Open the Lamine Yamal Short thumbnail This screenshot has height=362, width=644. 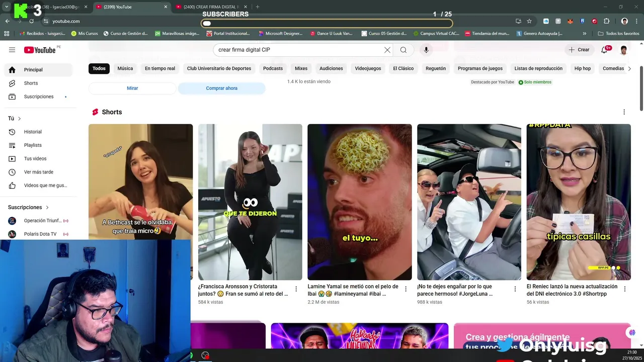[x=360, y=202]
